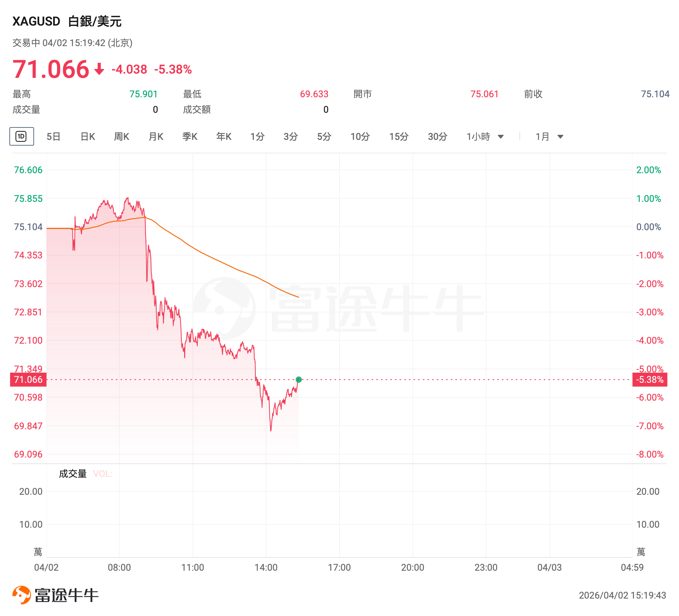This screenshot has width=679, height=616.
Task: Choose the 5分 minute interval
Action: [324, 137]
